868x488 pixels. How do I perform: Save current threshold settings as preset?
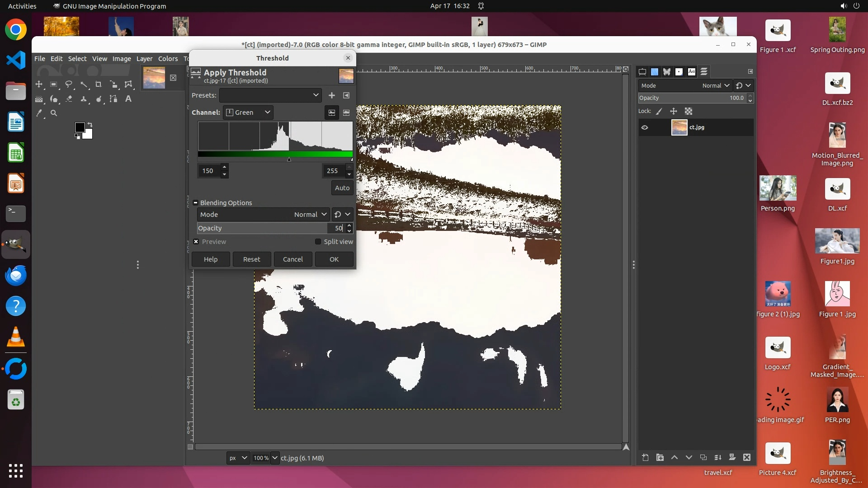pos(332,95)
